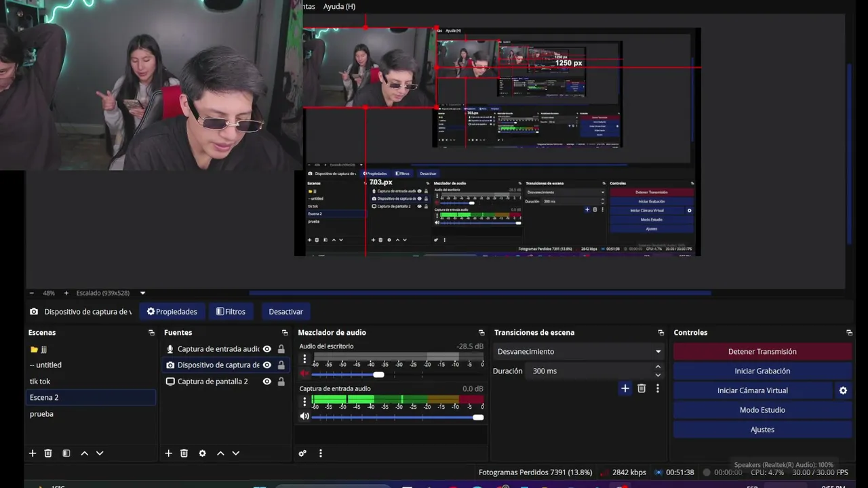
Task: Select the jjj scene folder
Action: [91, 349]
